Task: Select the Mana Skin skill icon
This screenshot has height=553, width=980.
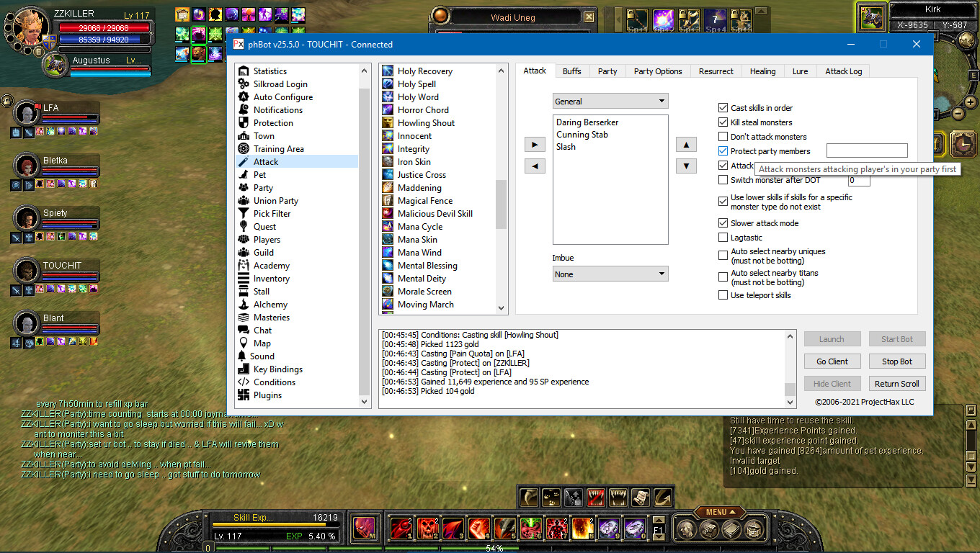Action: pyautogui.click(x=388, y=240)
